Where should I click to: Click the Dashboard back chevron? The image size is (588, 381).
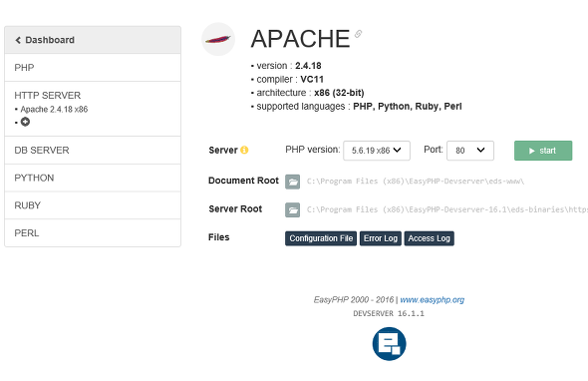tap(18, 40)
